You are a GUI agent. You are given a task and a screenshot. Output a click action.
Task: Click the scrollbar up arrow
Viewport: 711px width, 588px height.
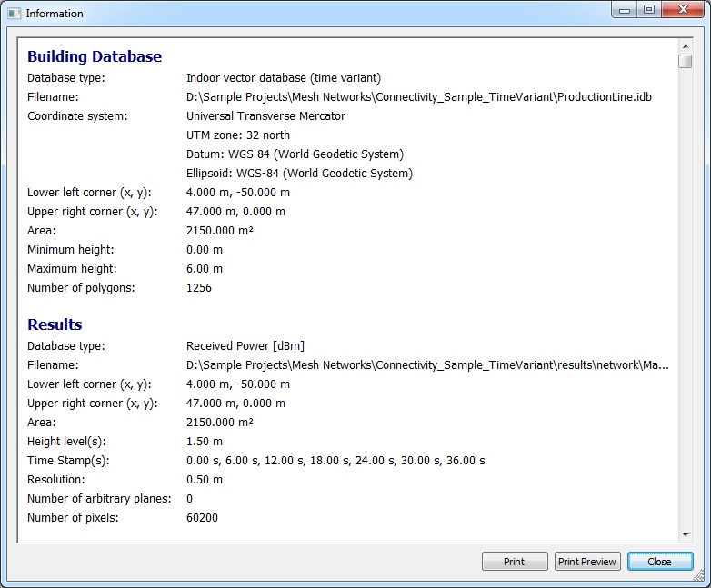[x=685, y=45]
